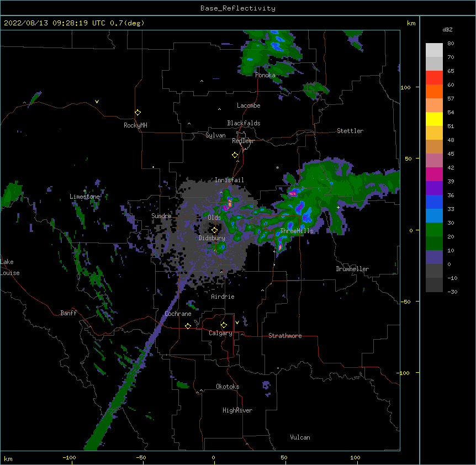This screenshot has width=476, height=465.
Task: Click the dBZ legend heading
Action: coord(447,30)
